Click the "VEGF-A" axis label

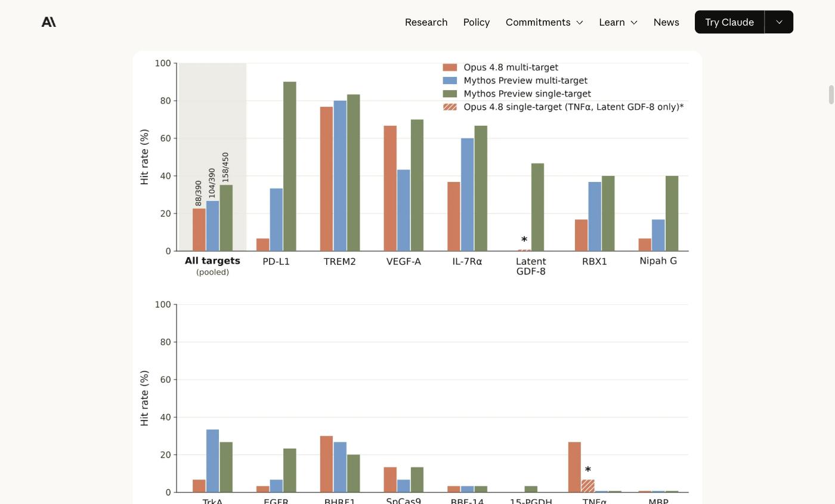(x=404, y=261)
